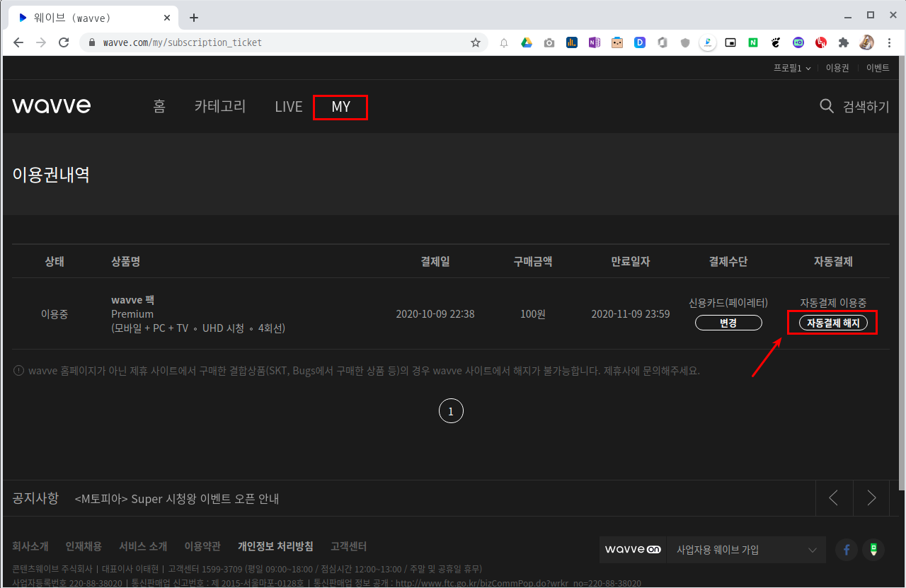Open wavve Facebook page icon
The image size is (906, 588).
[847, 549]
